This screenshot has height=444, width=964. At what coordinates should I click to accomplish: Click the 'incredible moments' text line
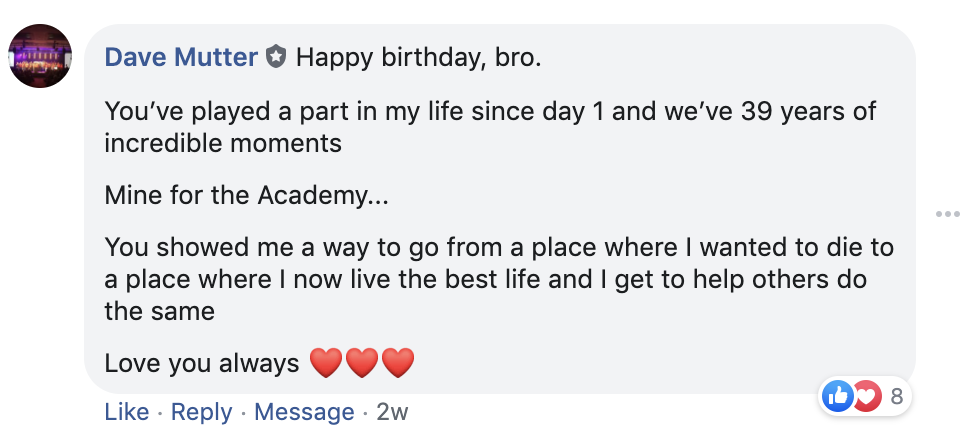tap(223, 143)
